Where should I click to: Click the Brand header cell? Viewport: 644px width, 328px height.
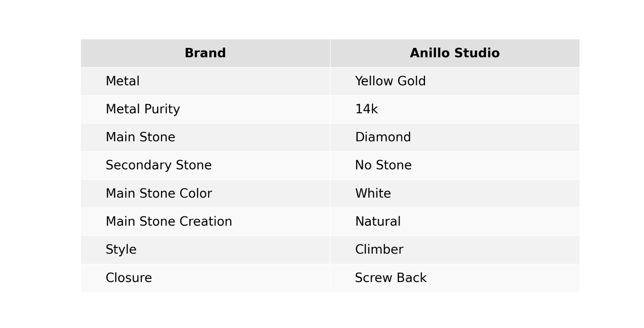click(x=205, y=53)
